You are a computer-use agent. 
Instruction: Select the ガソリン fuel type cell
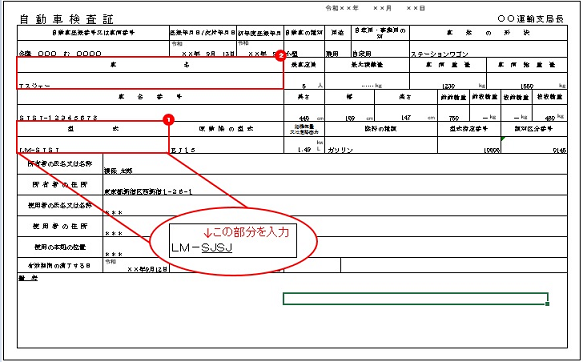pos(381,145)
